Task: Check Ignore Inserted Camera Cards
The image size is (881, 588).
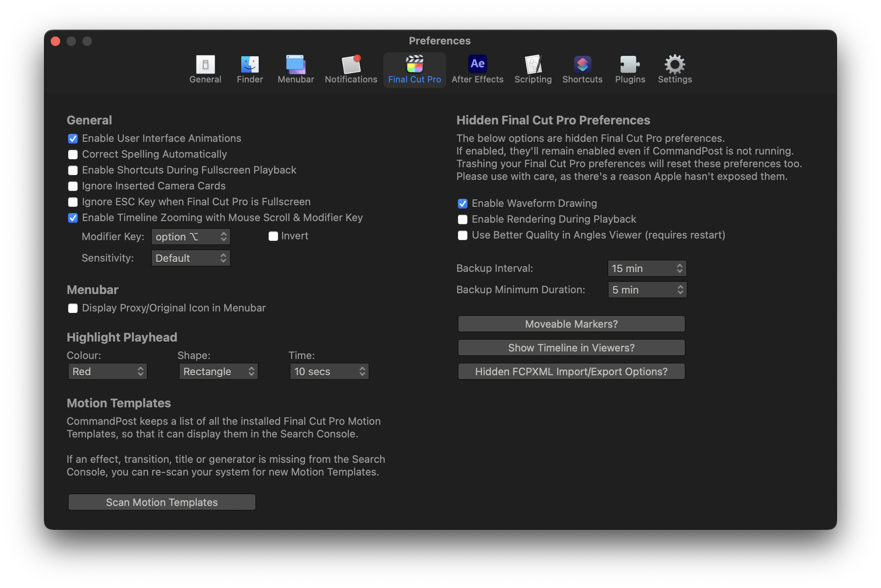Action: coord(73,186)
